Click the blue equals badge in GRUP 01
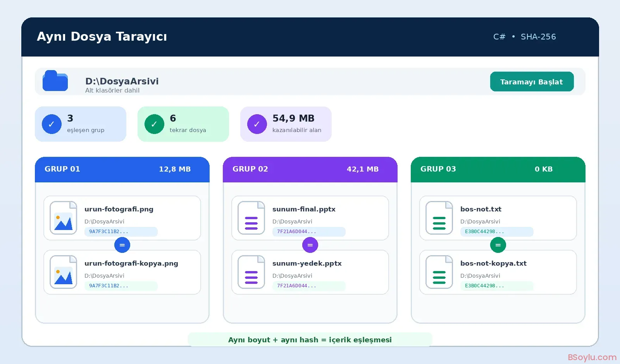The width and height of the screenshot is (620, 364). [122, 245]
